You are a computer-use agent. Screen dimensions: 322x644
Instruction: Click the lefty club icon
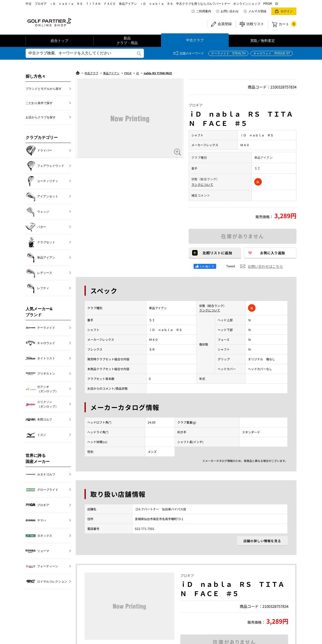[x=31, y=288]
